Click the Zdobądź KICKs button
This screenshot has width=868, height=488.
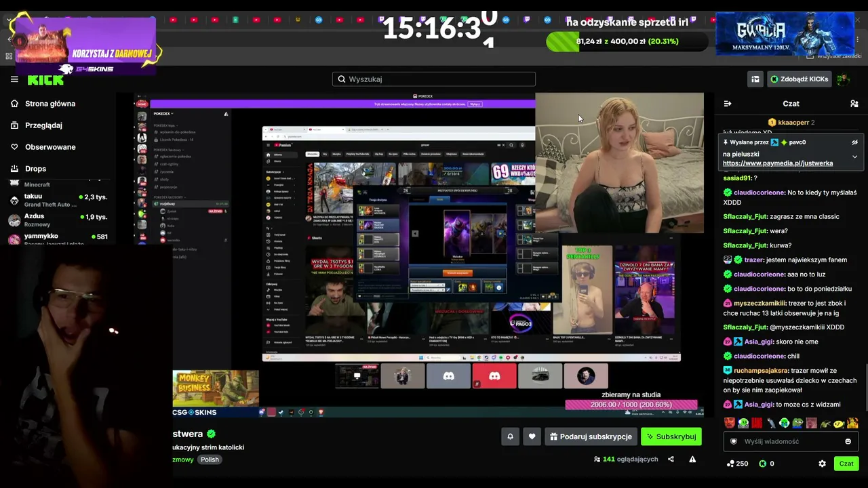pos(800,79)
